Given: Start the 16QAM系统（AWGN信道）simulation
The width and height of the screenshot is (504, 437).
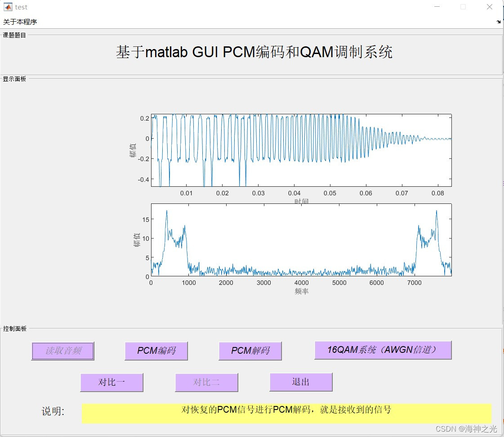Looking at the screenshot, I should [383, 351].
